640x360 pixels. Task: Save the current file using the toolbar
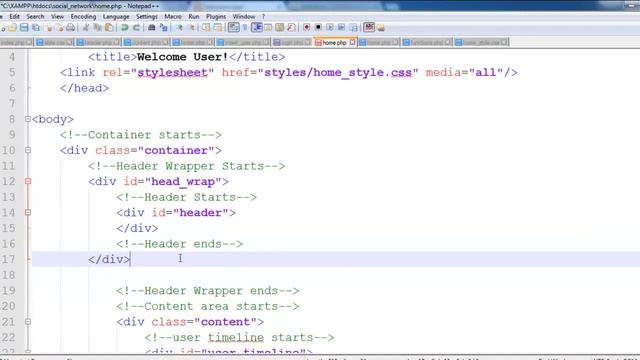[x=24, y=27]
